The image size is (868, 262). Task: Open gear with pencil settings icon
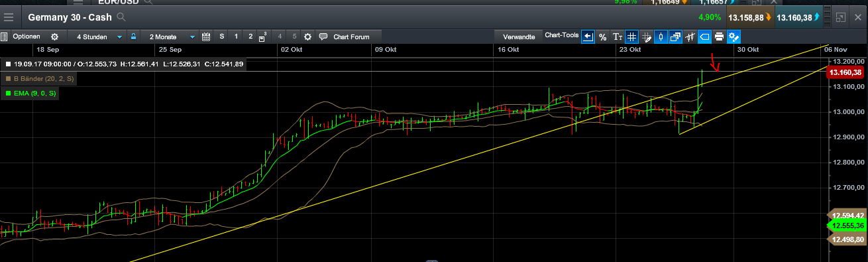[733, 36]
